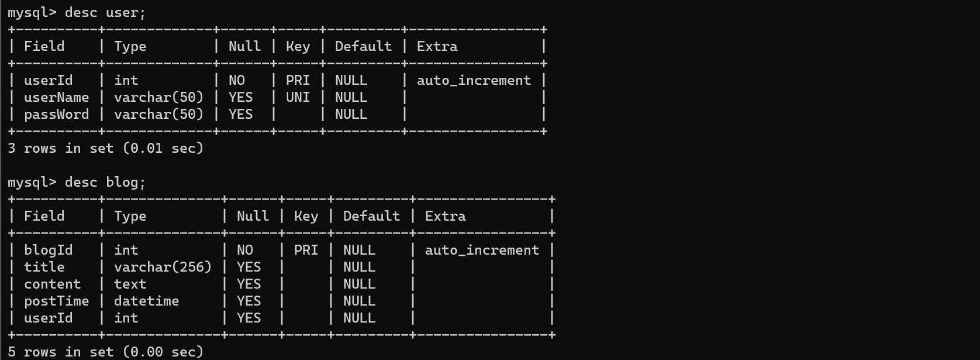Image resolution: width=980 pixels, height=360 pixels.
Task: Select the userName field in the user table
Action: point(57,97)
